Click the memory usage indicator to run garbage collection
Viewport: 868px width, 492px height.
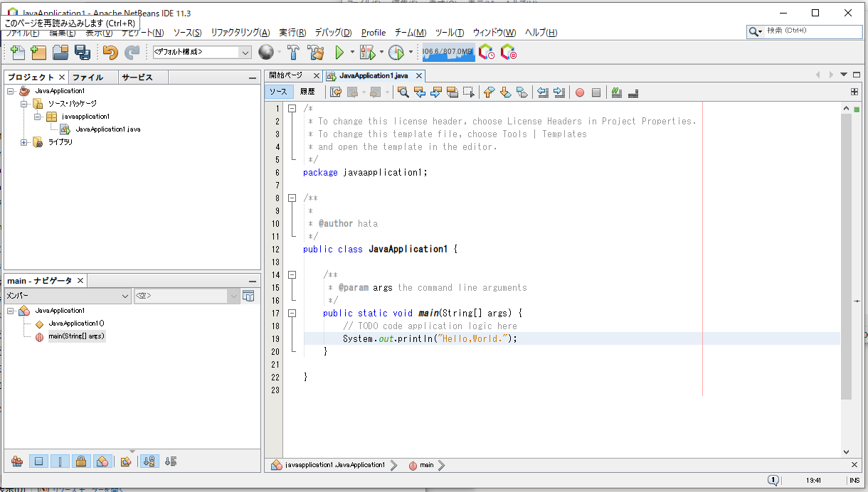pos(448,52)
